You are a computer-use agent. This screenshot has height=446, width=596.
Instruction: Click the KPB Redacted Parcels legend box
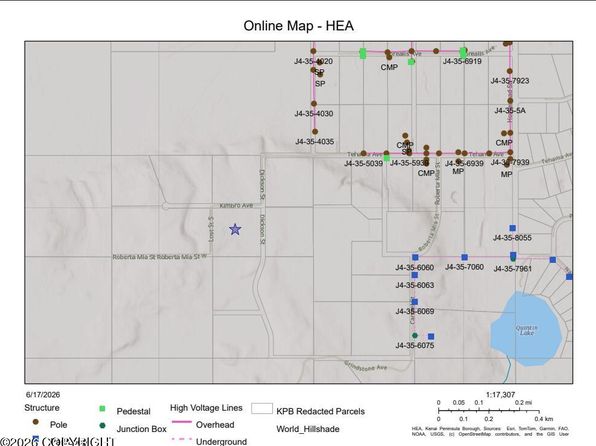(262, 409)
